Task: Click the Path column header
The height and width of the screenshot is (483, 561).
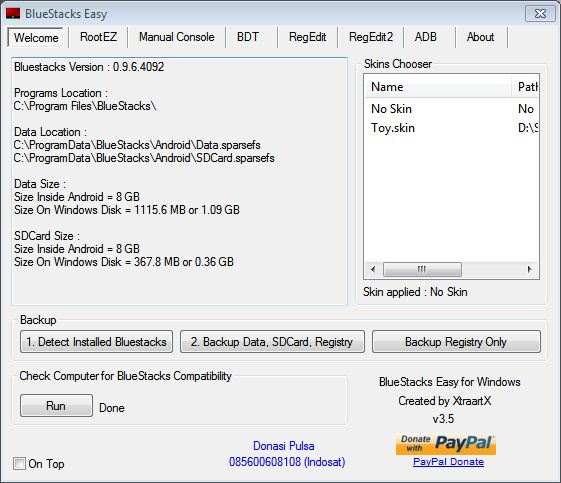Action: tap(526, 87)
